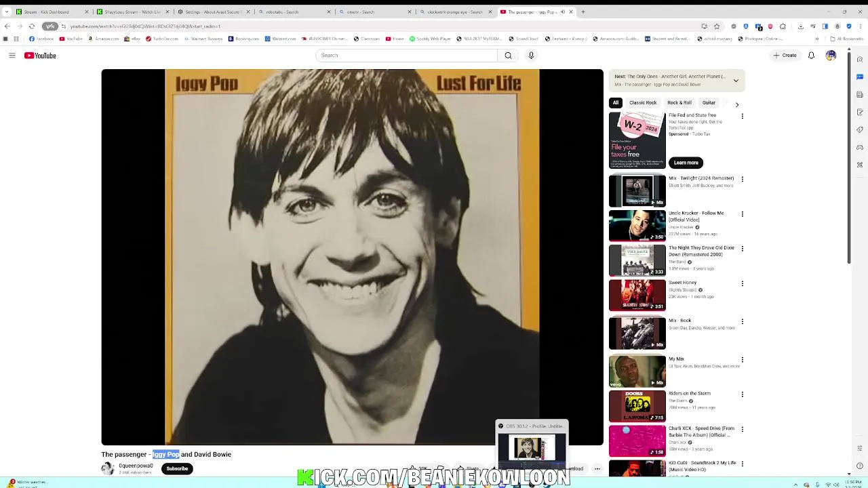Open the Apps grid in bookmarks bar
The width and height of the screenshot is (868, 488).
pos(16,39)
